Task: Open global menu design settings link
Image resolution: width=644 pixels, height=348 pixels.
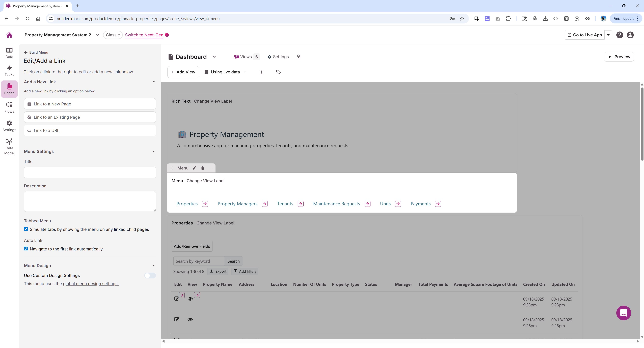Action: click(x=91, y=284)
